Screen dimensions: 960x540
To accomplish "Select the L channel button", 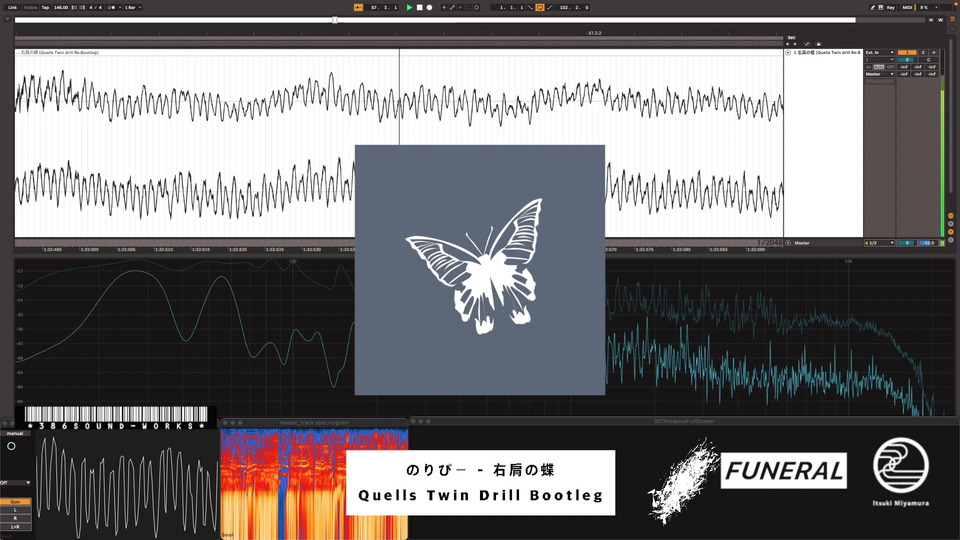I will pyautogui.click(x=15, y=509).
